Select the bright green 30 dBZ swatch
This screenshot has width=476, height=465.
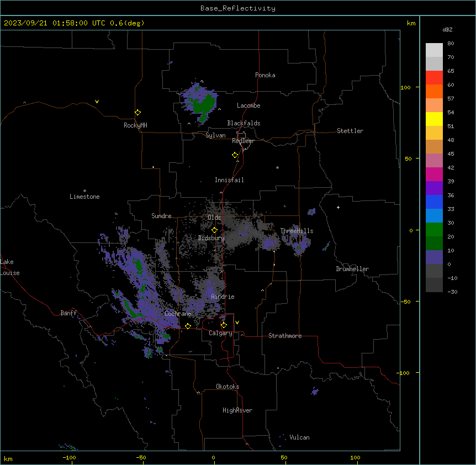tap(434, 230)
